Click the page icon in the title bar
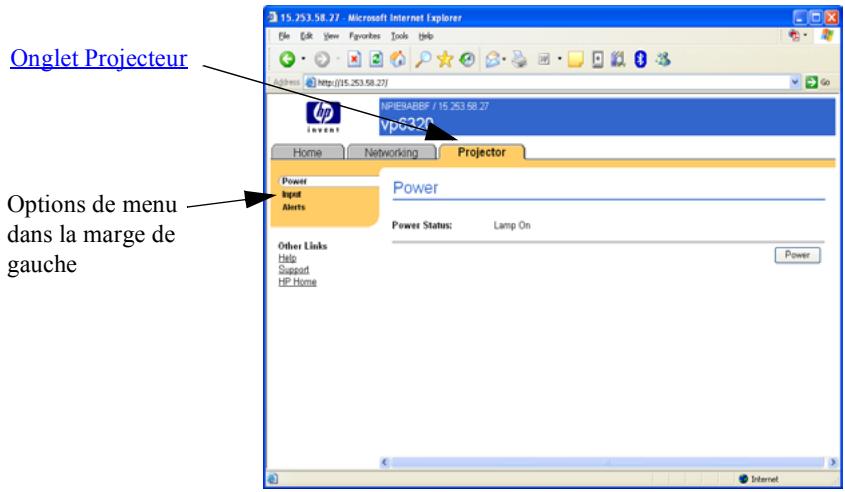 click(273, 18)
